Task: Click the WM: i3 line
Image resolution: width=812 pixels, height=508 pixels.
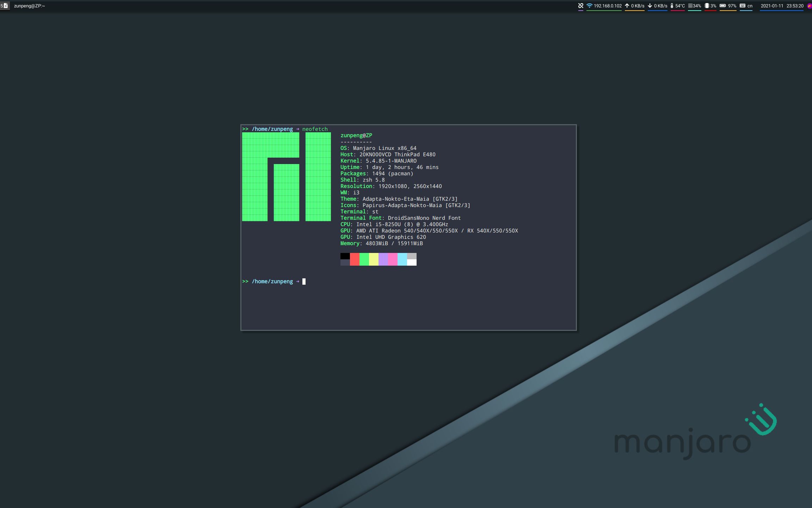Action: point(350,193)
